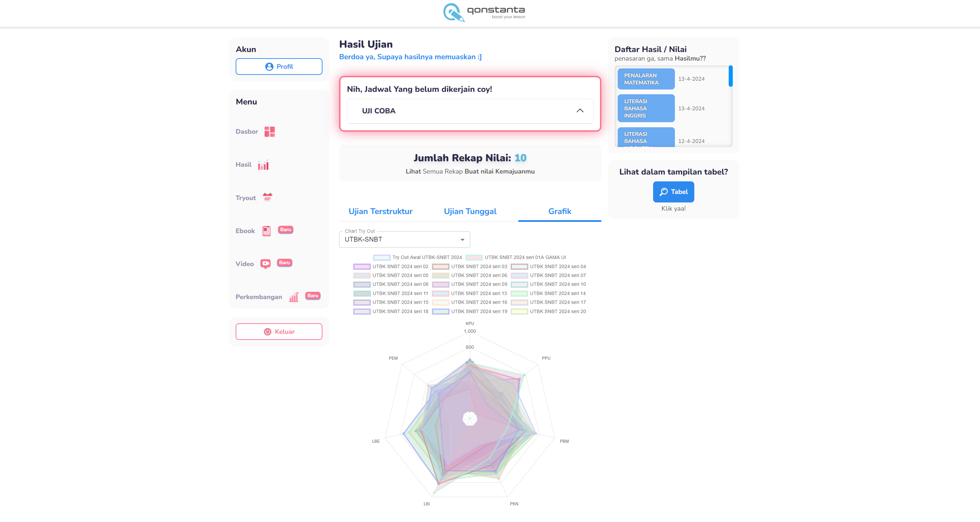Image resolution: width=980 pixels, height=522 pixels.
Task: Click the Dasbor grid icon
Action: tap(269, 132)
